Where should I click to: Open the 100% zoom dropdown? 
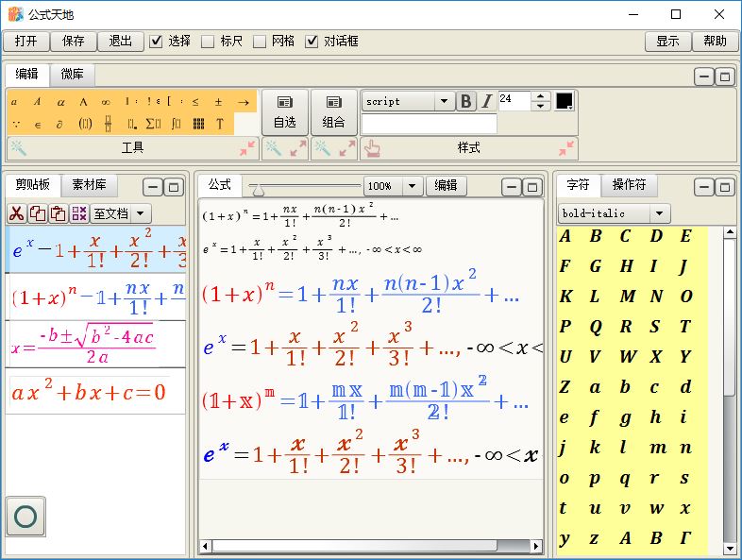pyautogui.click(x=413, y=186)
